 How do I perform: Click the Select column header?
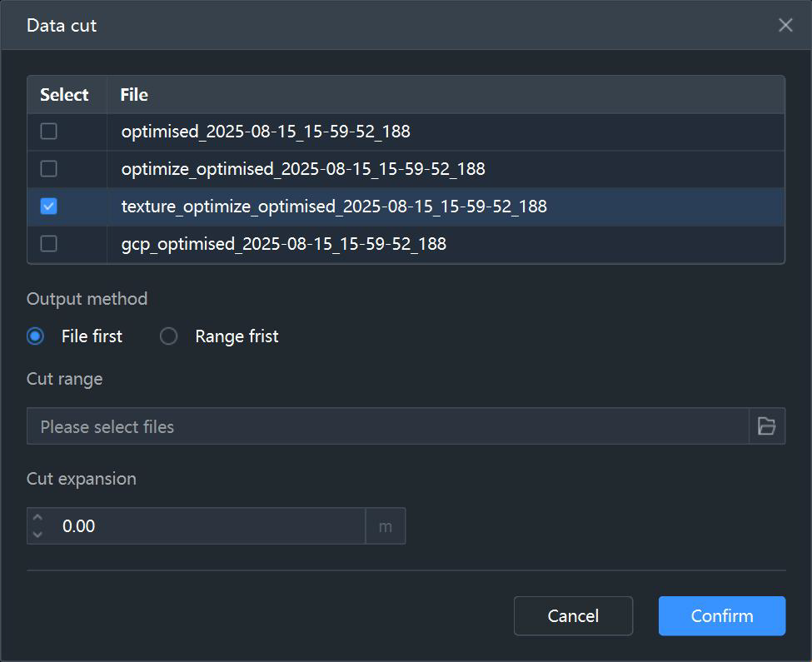(x=64, y=95)
